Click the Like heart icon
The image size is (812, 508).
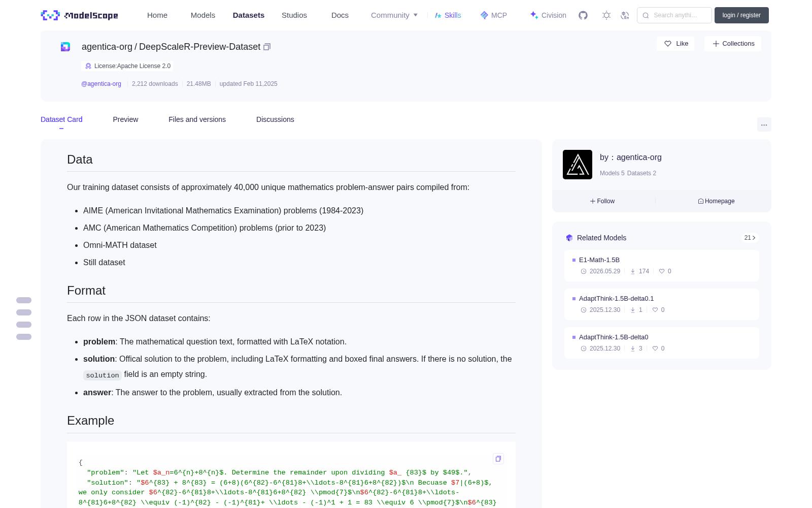tap(668, 44)
